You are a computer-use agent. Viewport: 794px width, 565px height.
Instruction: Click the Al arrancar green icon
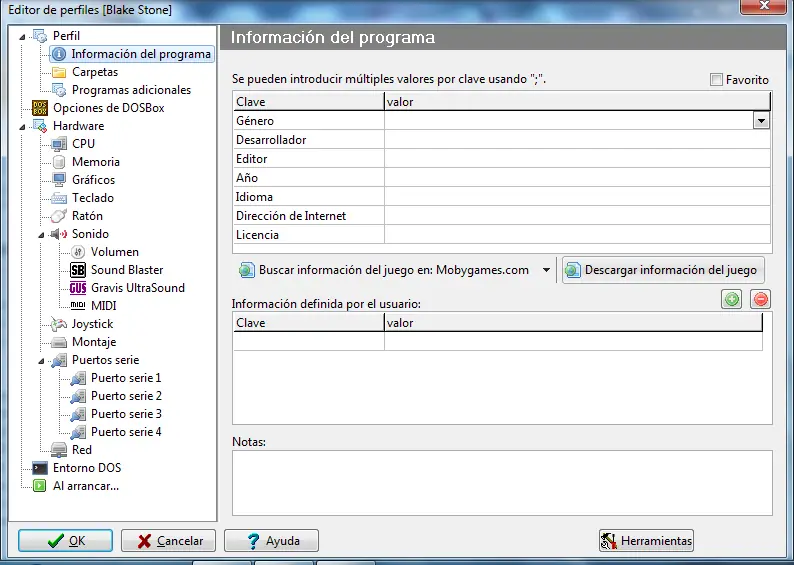[x=39, y=486]
